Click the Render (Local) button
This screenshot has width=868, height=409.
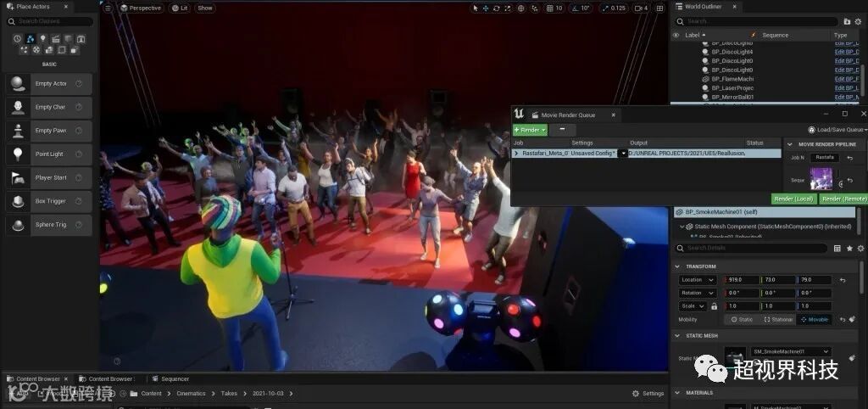click(793, 199)
